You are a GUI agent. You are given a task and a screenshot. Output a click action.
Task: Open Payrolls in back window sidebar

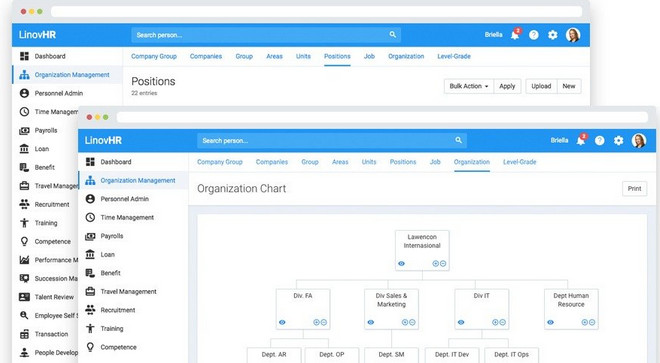point(45,130)
